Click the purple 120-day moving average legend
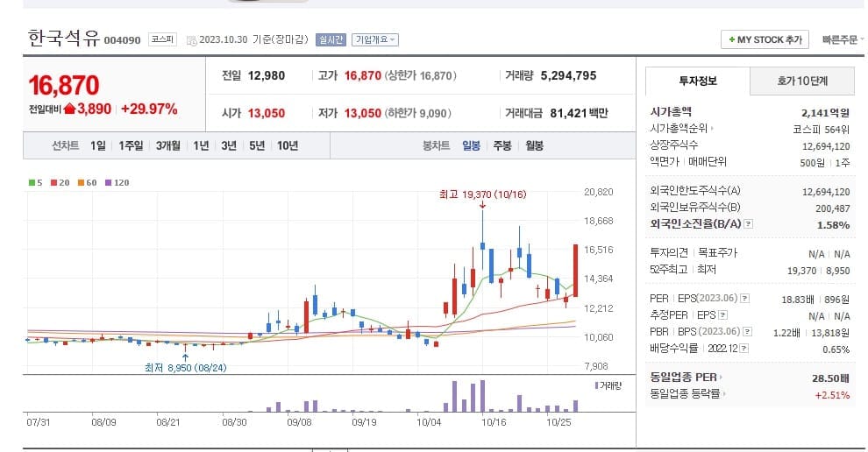Screen dimensions: 868x452 [x=117, y=182]
